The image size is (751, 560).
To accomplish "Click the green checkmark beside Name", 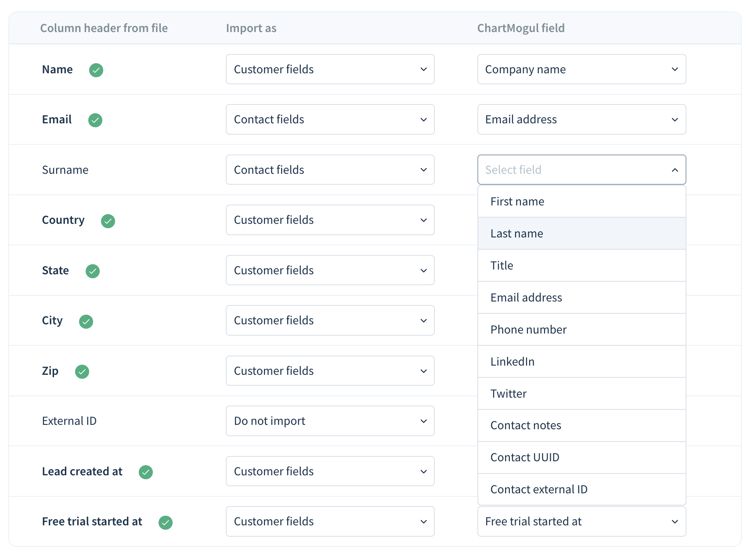I will 96,70.
